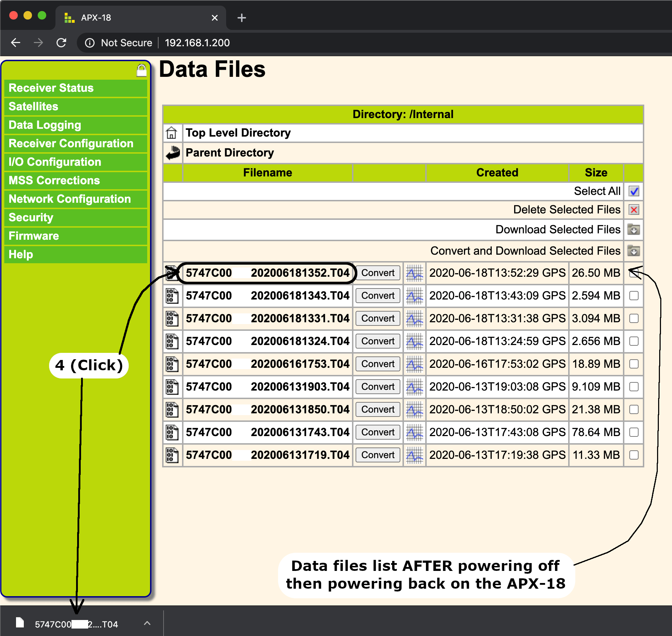Open graph icon for file 202006181324.T04
The width and height of the screenshot is (672, 636).
[x=415, y=341]
